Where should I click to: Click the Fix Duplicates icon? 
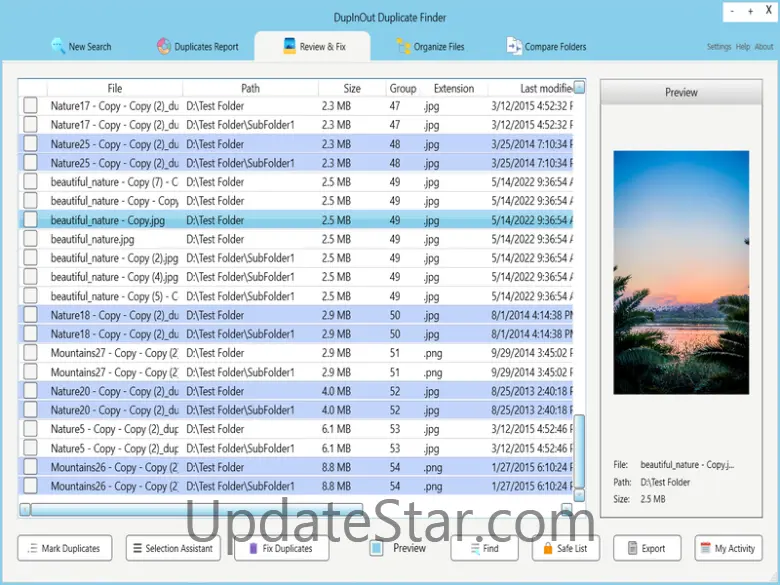coord(254,548)
